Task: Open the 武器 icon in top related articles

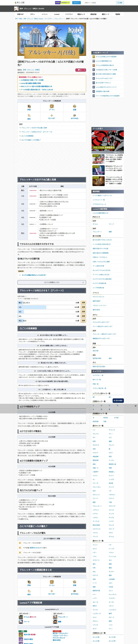Action: click(x=74, y=106)
